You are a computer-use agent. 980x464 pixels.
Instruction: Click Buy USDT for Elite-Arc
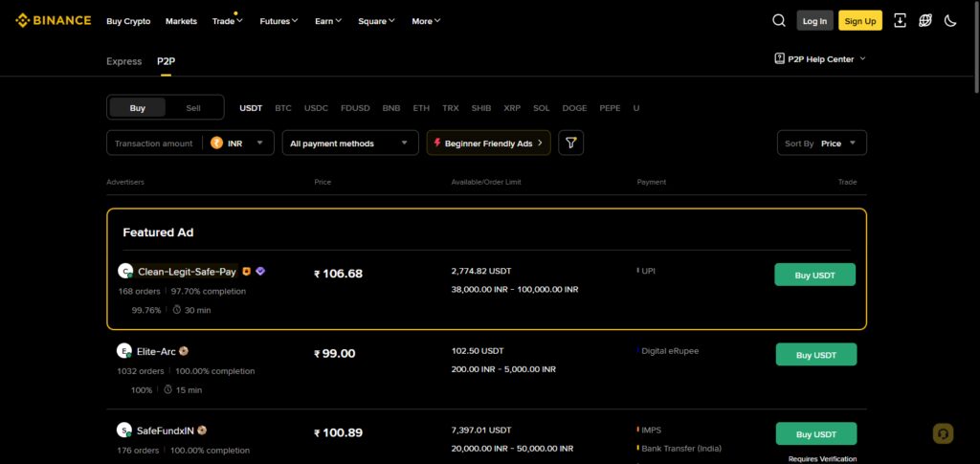(816, 355)
